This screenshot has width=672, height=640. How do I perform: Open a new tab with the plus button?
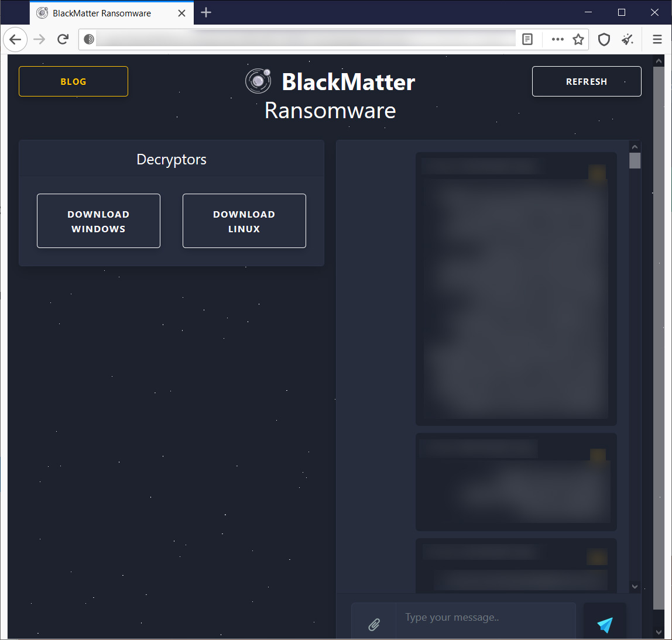(x=206, y=12)
